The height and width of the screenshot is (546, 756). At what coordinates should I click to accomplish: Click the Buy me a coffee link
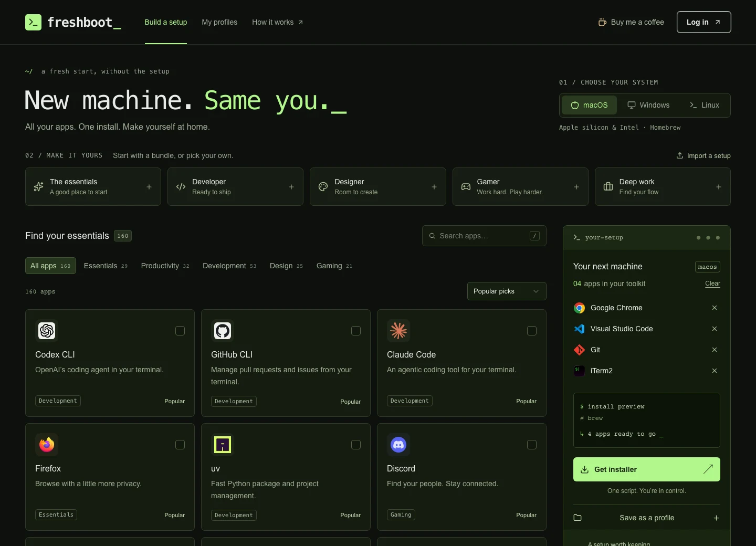tap(631, 22)
